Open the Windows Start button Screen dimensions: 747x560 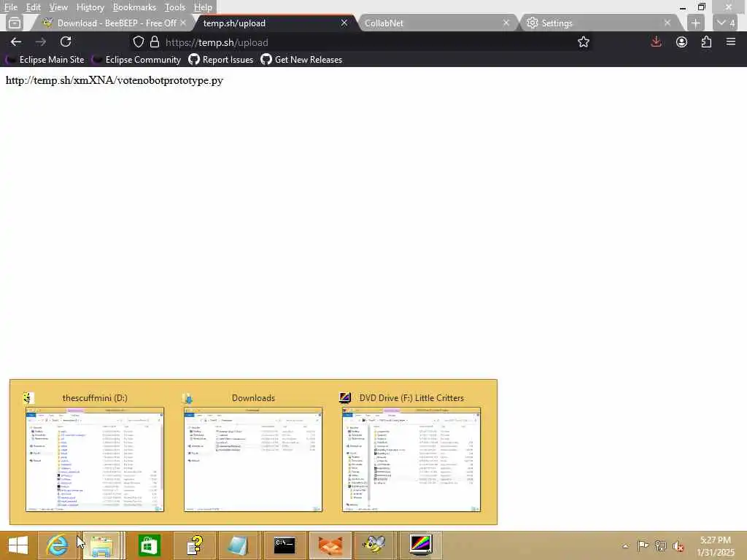(x=18, y=545)
